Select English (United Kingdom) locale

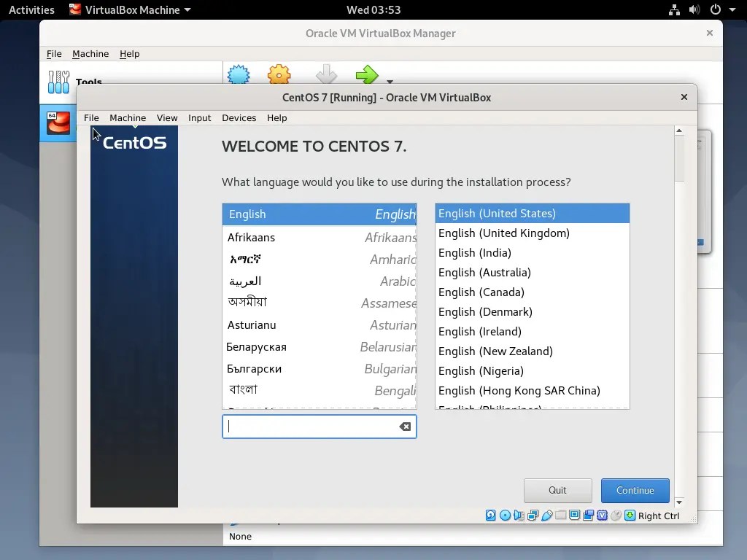504,233
